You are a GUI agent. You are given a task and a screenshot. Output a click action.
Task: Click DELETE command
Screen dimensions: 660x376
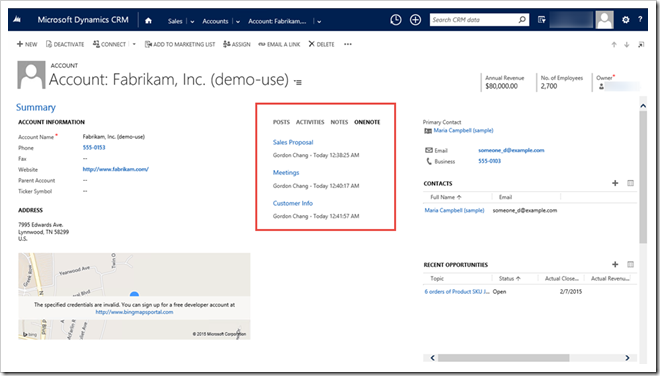click(x=321, y=44)
